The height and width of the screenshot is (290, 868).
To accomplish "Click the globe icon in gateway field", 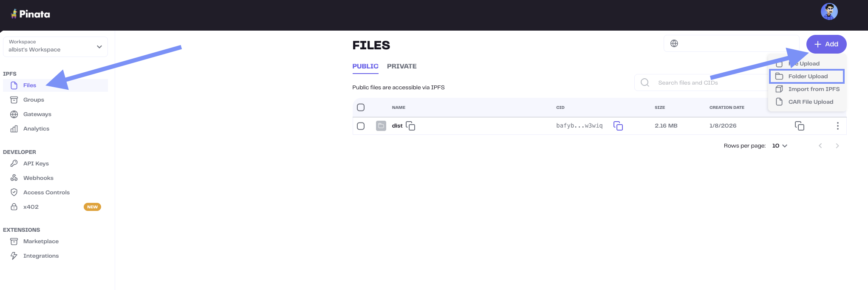I will click(x=674, y=43).
